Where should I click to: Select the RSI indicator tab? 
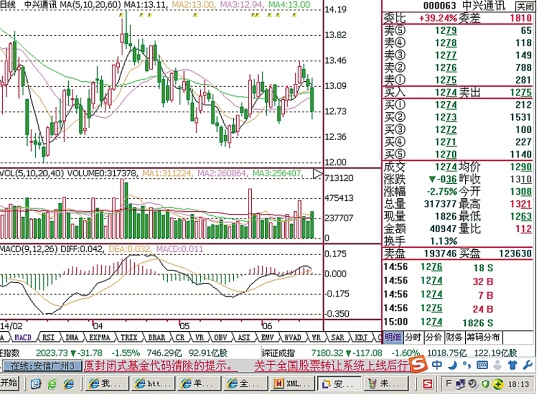49,337
